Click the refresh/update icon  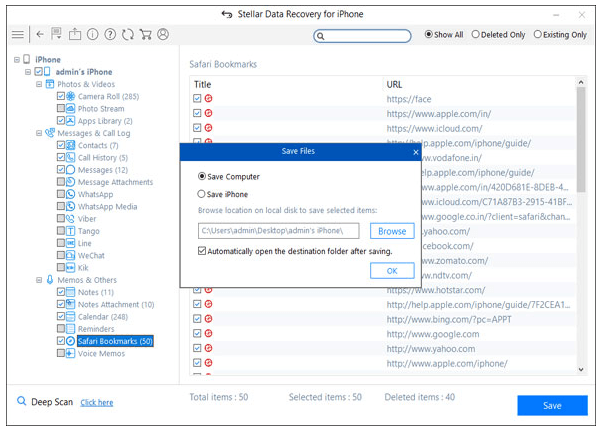tap(128, 34)
